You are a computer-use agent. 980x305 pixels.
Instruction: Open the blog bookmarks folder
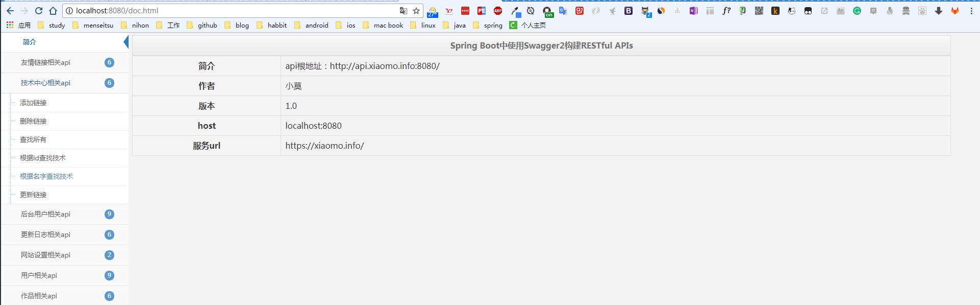coord(237,25)
